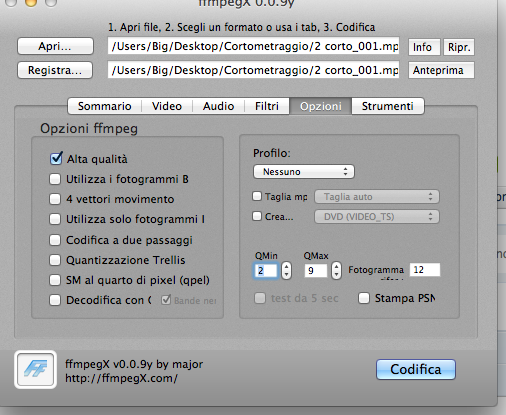
Task: Expand the DVD (VIDEO_TS) dropdown
Action: click(377, 217)
